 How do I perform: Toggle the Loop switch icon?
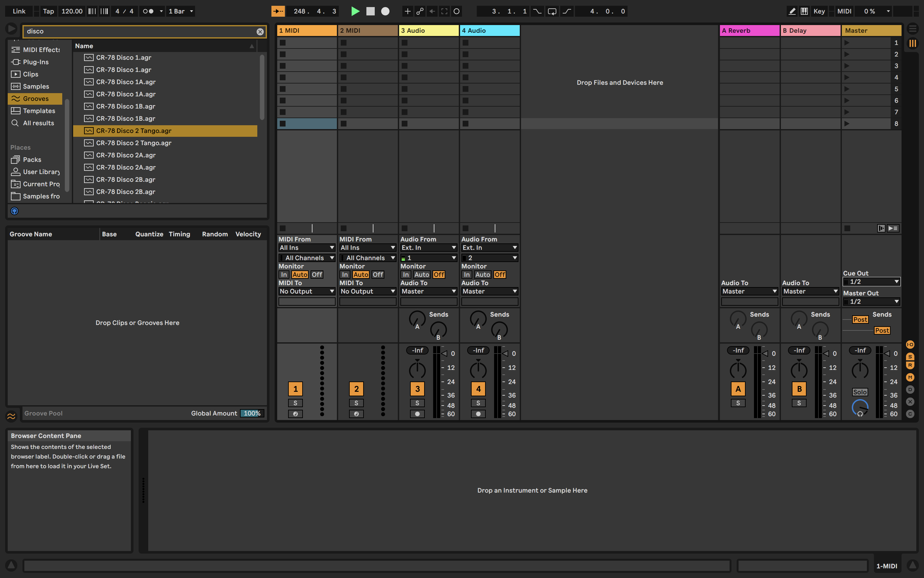(552, 11)
